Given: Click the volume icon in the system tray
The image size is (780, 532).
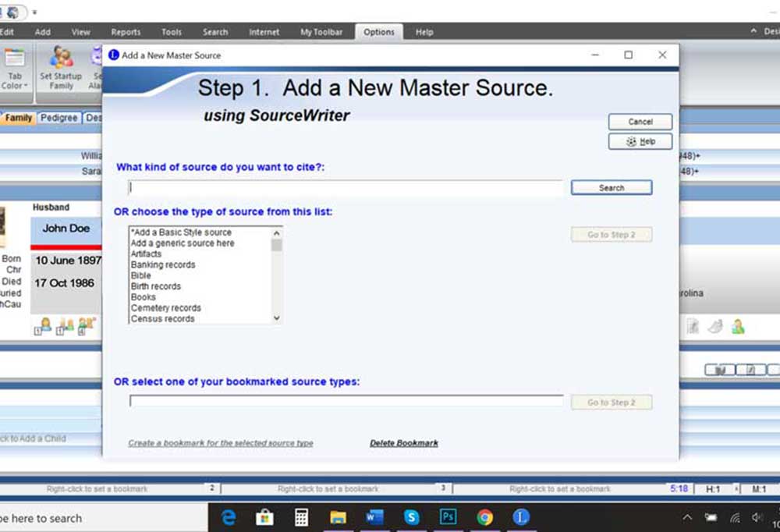Looking at the screenshot, I should click(x=757, y=517).
